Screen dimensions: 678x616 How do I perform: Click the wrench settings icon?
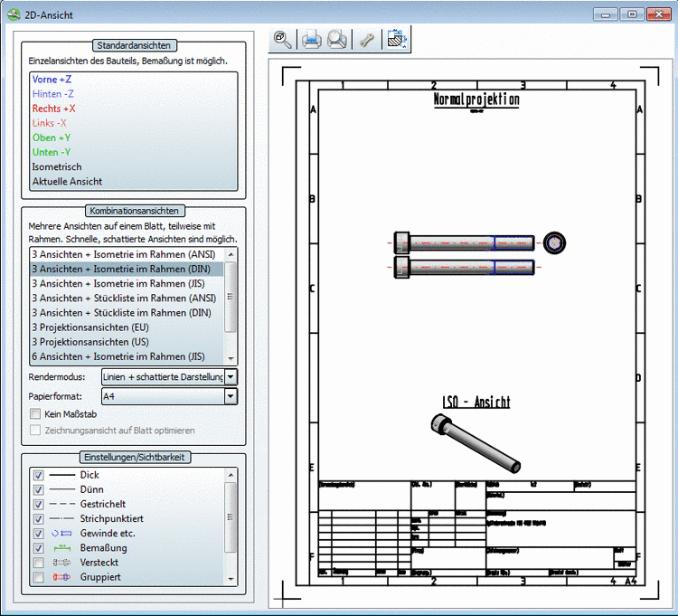tap(367, 40)
